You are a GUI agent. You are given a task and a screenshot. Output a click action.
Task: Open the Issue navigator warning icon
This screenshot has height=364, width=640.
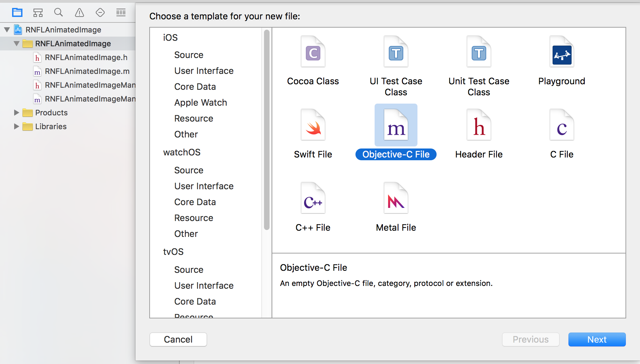click(79, 13)
